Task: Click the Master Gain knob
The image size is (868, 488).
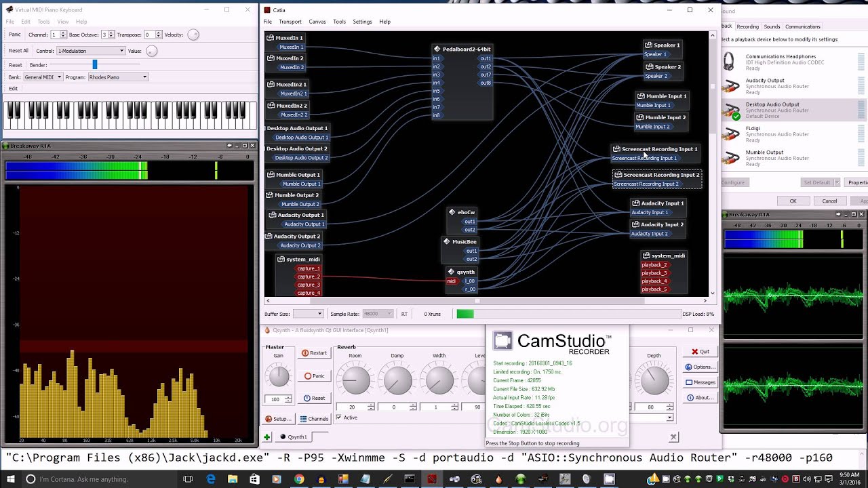Action: [279, 375]
